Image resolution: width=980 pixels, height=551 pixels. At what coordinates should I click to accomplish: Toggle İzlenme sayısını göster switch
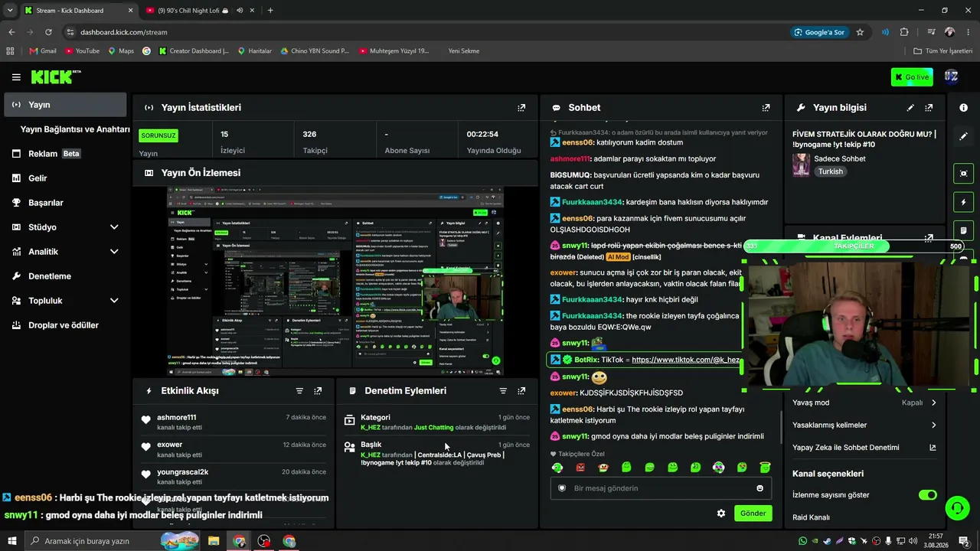click(928, 495)
